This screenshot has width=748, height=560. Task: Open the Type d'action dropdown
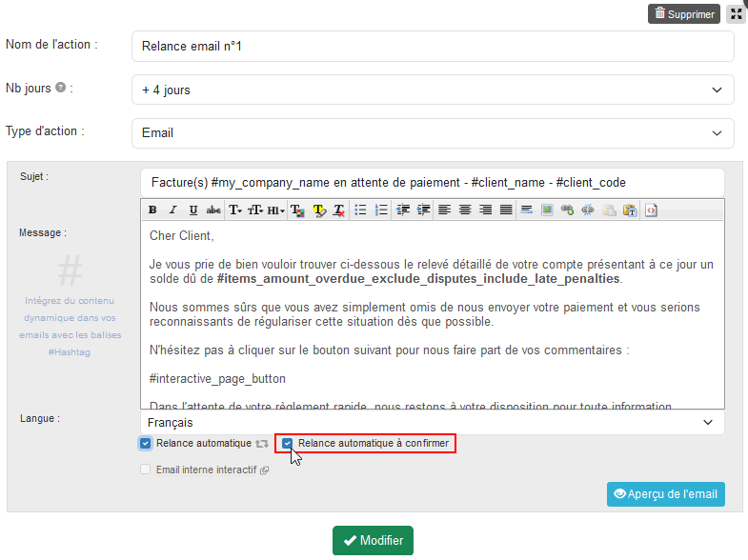point(433,133)
